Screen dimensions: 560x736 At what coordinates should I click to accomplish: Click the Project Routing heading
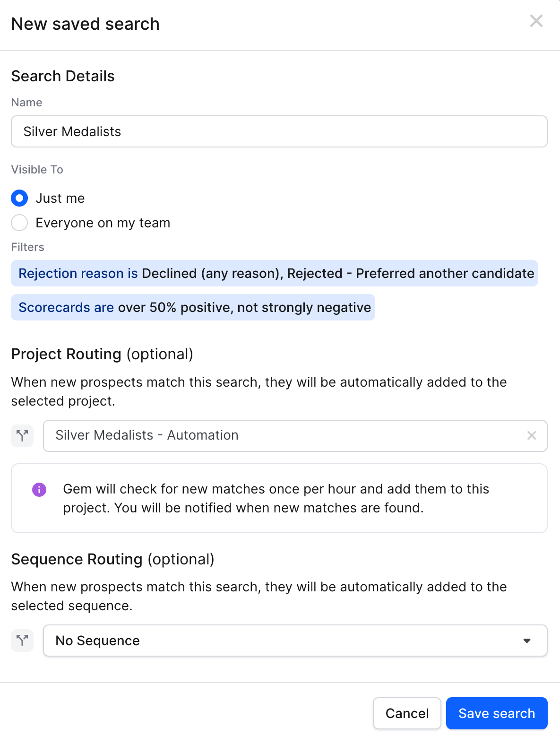coord(102,354)
